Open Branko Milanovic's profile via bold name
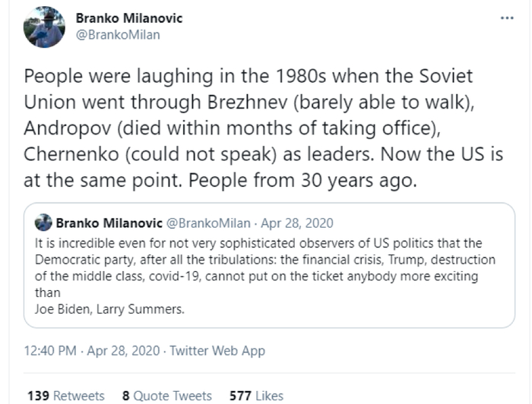The height and width of the screenshot is (404, 532). [129, 18]
